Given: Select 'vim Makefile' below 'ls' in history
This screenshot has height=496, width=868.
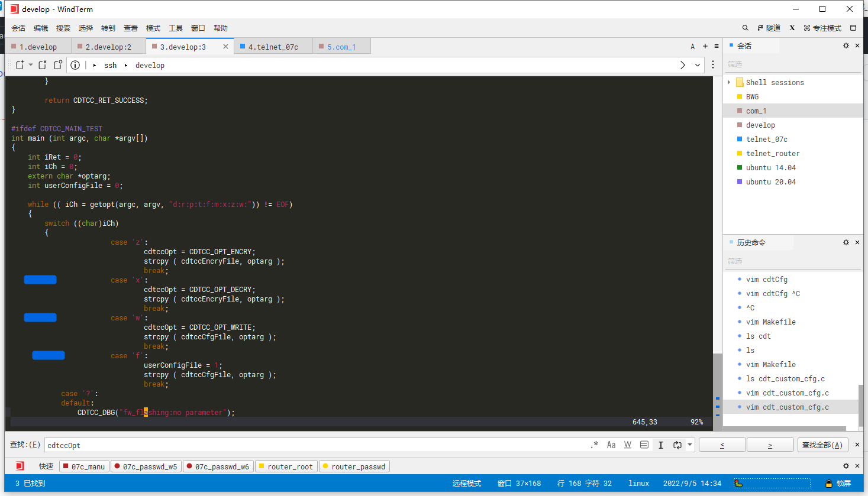Looking at the screenshot, I should [770, 364].
